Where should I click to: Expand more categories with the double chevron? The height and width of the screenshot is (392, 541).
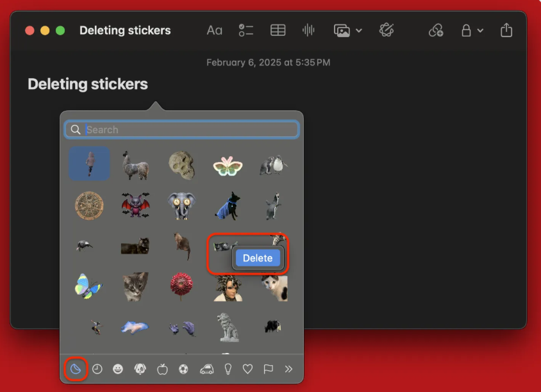(x=289, y=369)
